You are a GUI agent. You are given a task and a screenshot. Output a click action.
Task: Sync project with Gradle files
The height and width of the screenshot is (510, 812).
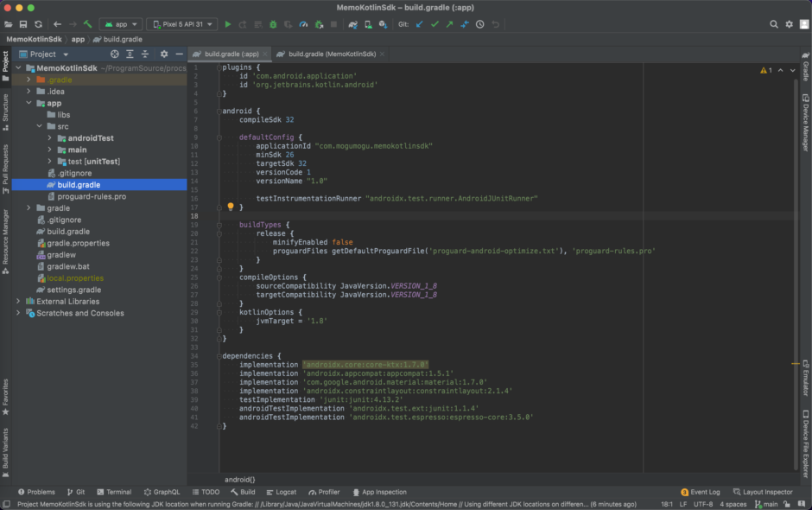(352, 24)
